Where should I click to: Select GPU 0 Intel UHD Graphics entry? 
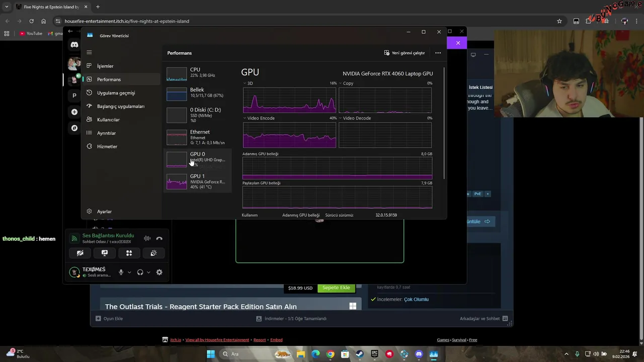coord(198,159)
